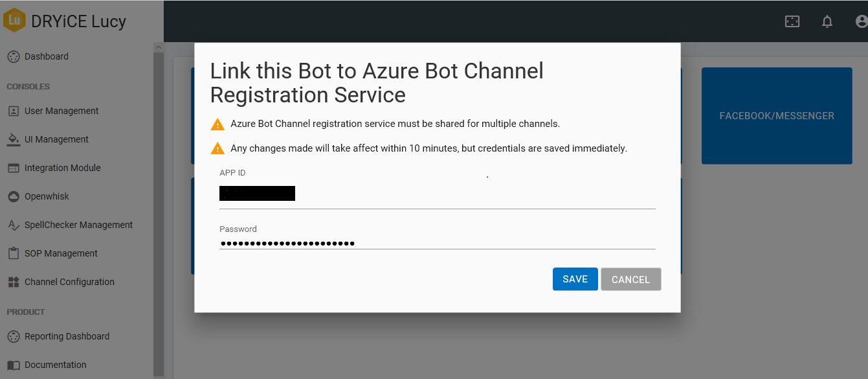Select the UI Management paint bucket icon
Screen dimensions: 868x379
(14, 139)
